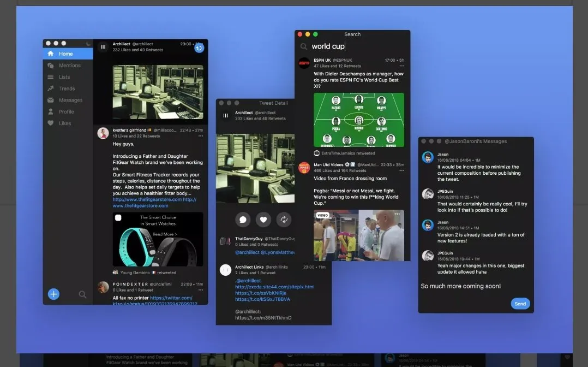Click Archillect Links avatar
The height and width of the screenshot is (367, 588).
coord(225,270)
